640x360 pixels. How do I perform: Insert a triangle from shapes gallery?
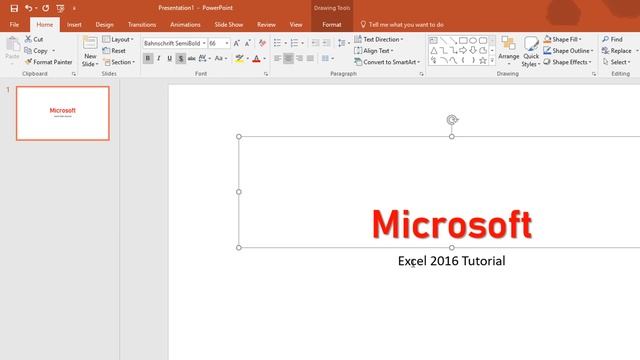[x=434, y=51]
